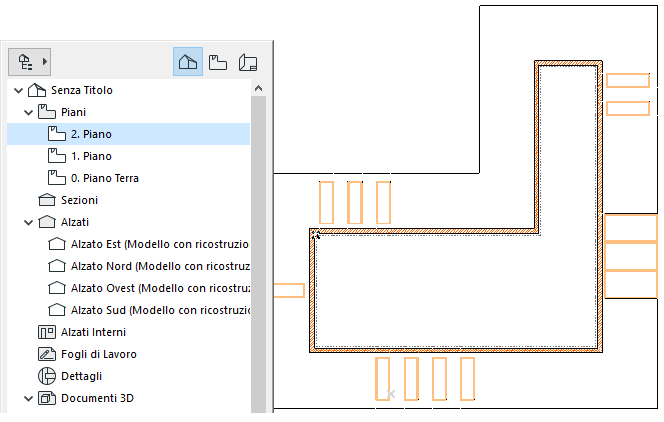This screenshot has height=422, width=664.
Task: Open the Project Chooser popup button
Action: click(x=29, y=62)
